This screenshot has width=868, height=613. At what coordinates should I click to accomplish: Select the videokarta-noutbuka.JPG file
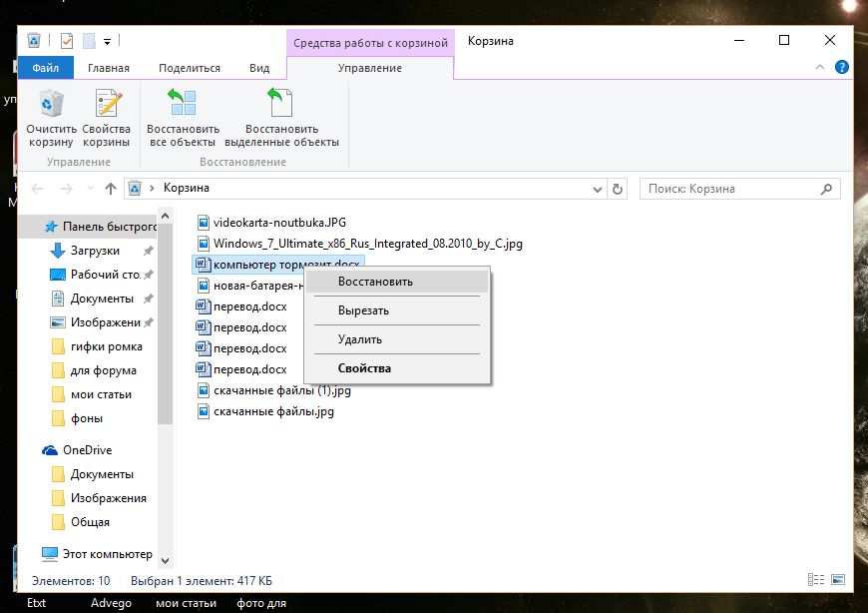point(279,222)
